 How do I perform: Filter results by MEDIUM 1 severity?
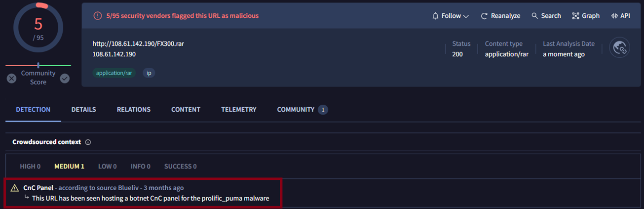[69, 167]
